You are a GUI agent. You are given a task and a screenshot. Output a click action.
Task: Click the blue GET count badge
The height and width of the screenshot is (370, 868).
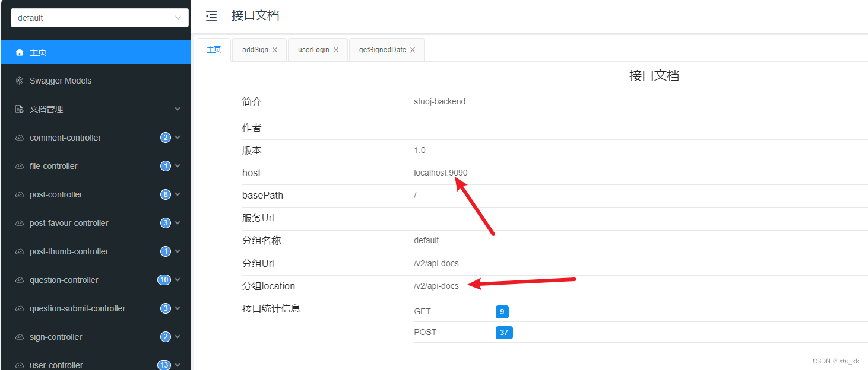(x=502, y=311)
